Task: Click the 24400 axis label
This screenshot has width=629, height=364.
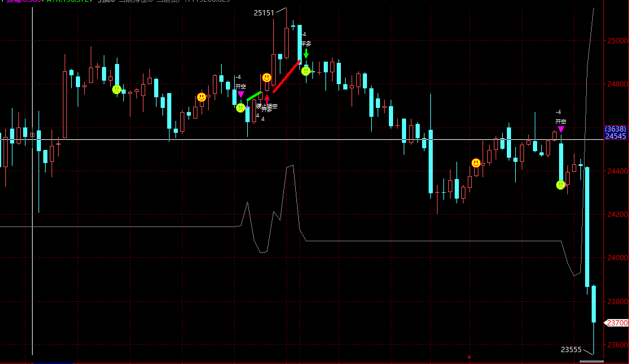Action: (x=617, y=171)
